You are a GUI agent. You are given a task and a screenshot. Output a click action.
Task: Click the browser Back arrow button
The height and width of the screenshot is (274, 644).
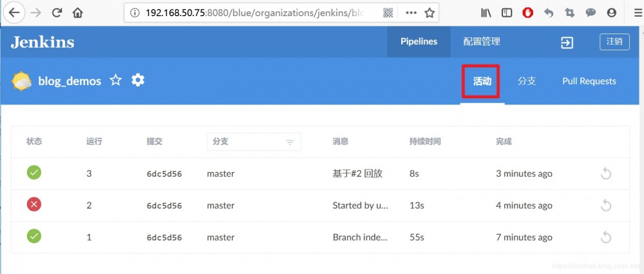(x=14, y=13)
